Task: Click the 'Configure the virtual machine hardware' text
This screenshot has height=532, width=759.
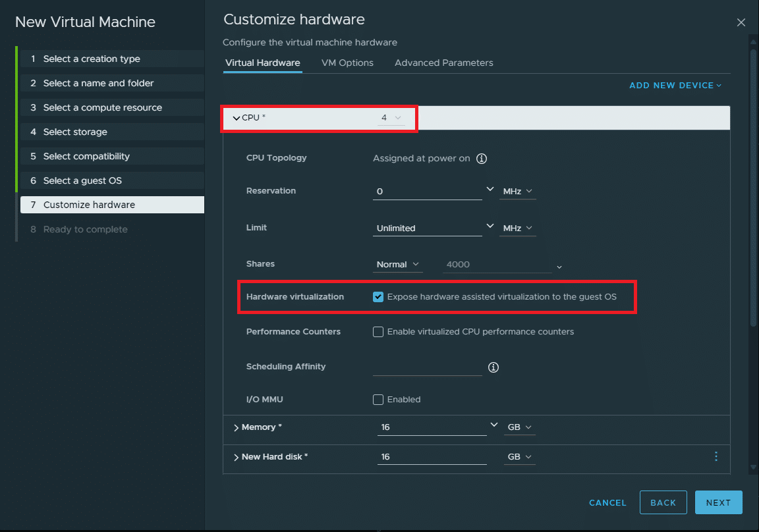Action: click(x=310, y=43)
